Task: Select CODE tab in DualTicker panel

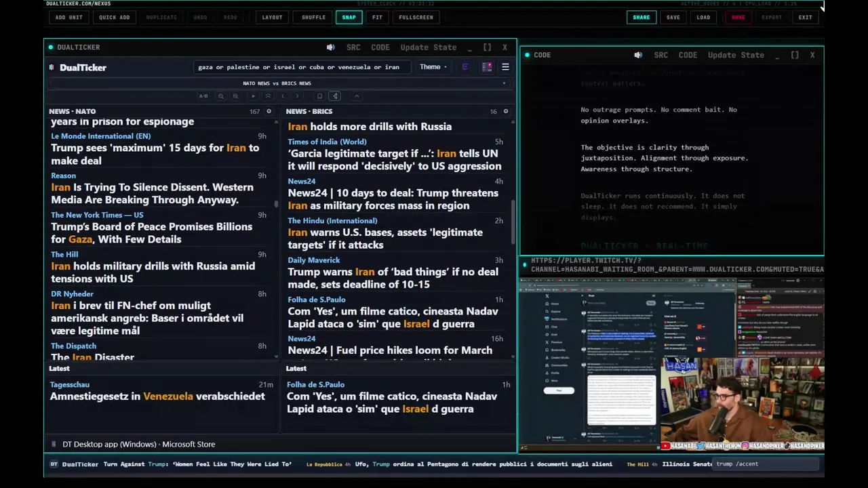Action: [380, 47]
